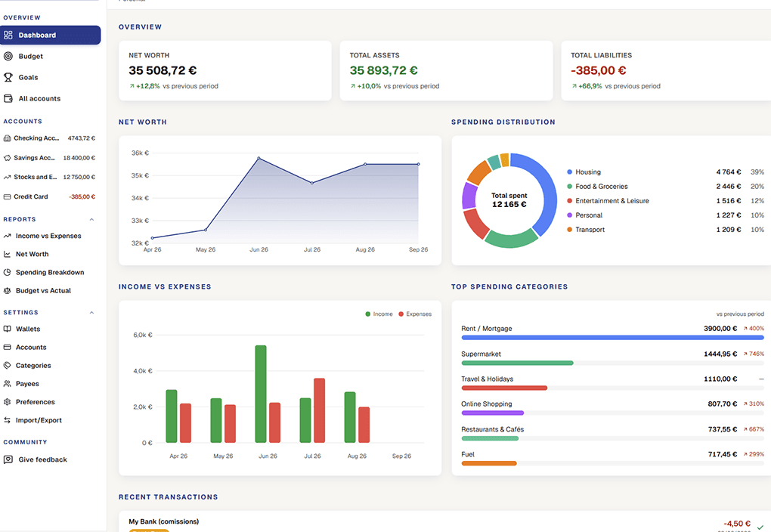Click the Stocks trend icon in accounts
The width and height of the screenshot is (771, 532).
[7, 177]
